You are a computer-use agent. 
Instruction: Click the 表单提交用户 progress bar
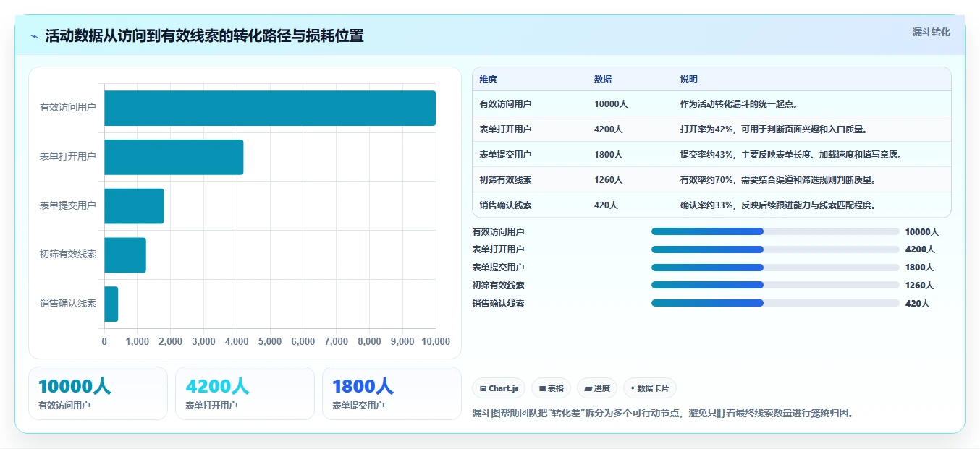click(775, 268)
